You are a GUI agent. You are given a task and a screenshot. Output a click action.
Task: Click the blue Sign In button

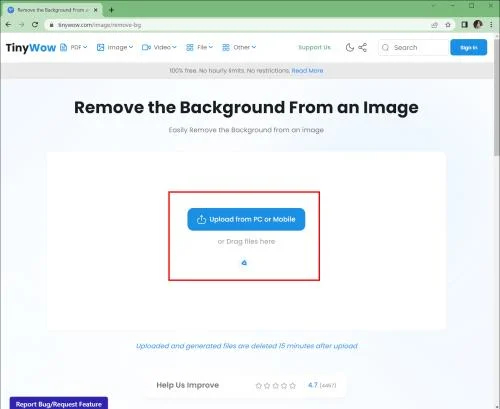point(469,47)
